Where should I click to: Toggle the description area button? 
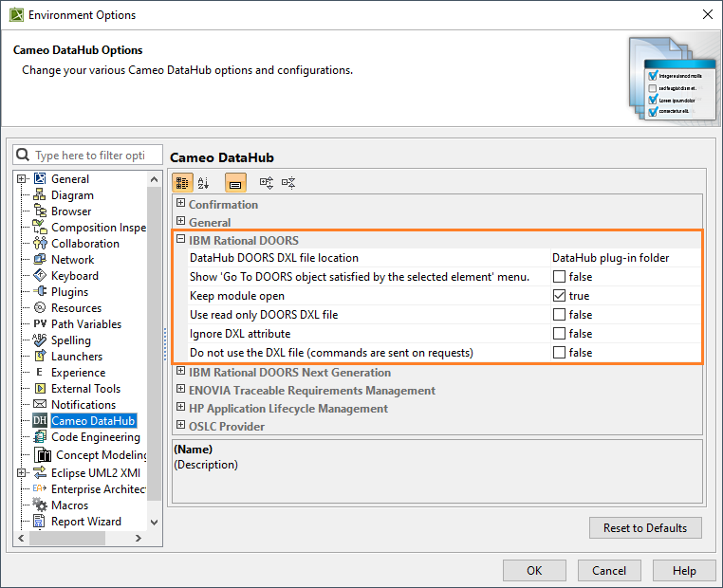point(234,182)
